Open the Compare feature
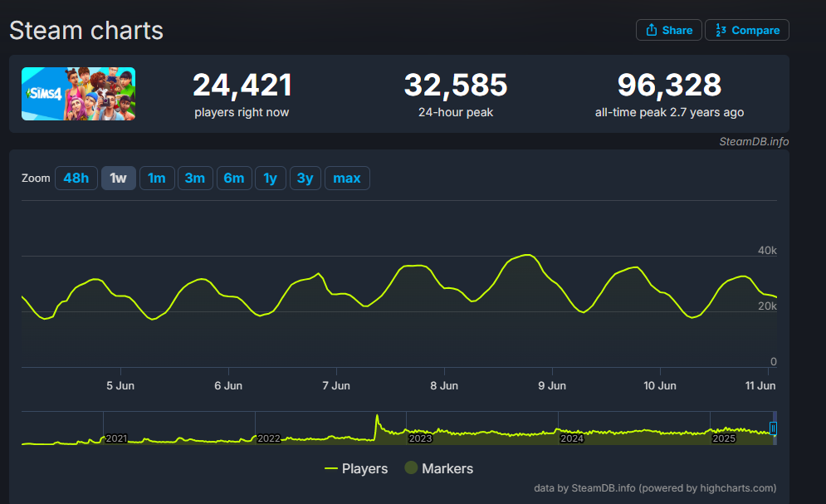 tap(746, 30)
